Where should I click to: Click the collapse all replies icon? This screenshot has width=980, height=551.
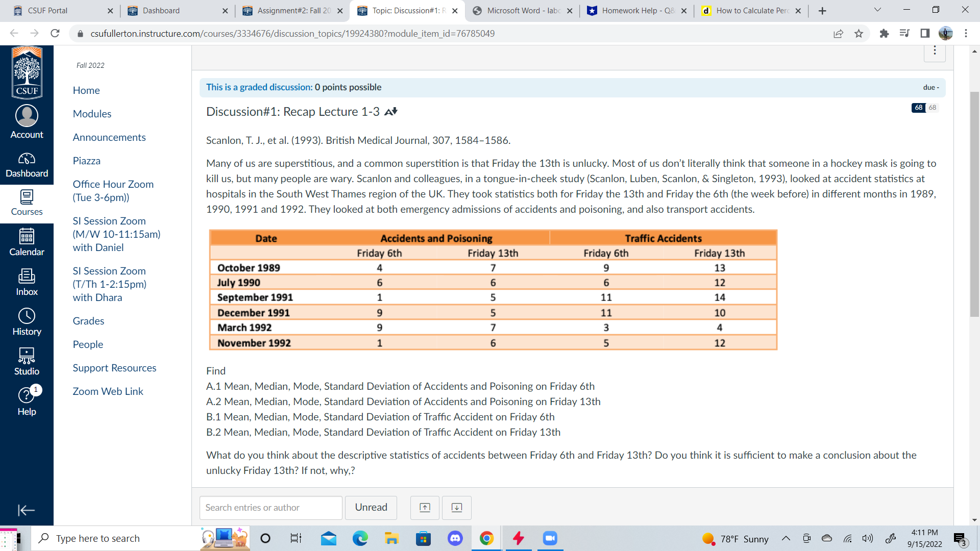(425, 508)
